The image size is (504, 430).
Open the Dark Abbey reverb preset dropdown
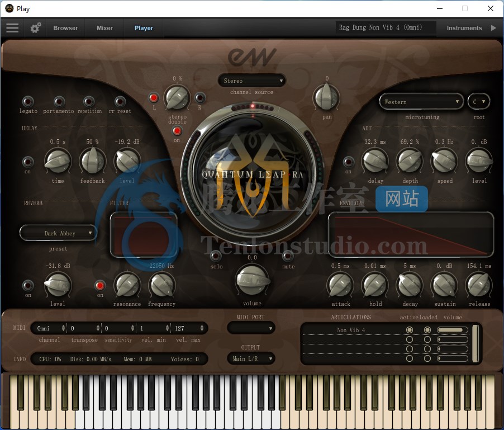pos(58,233)
